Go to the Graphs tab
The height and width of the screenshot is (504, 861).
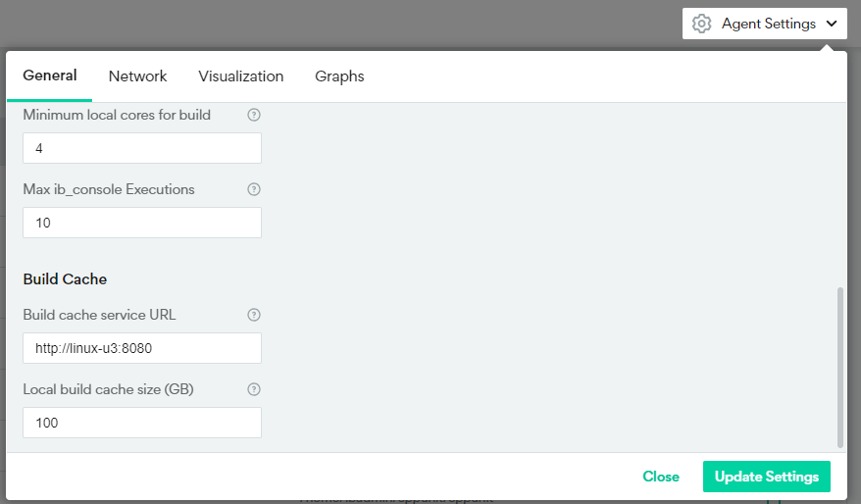339,76
